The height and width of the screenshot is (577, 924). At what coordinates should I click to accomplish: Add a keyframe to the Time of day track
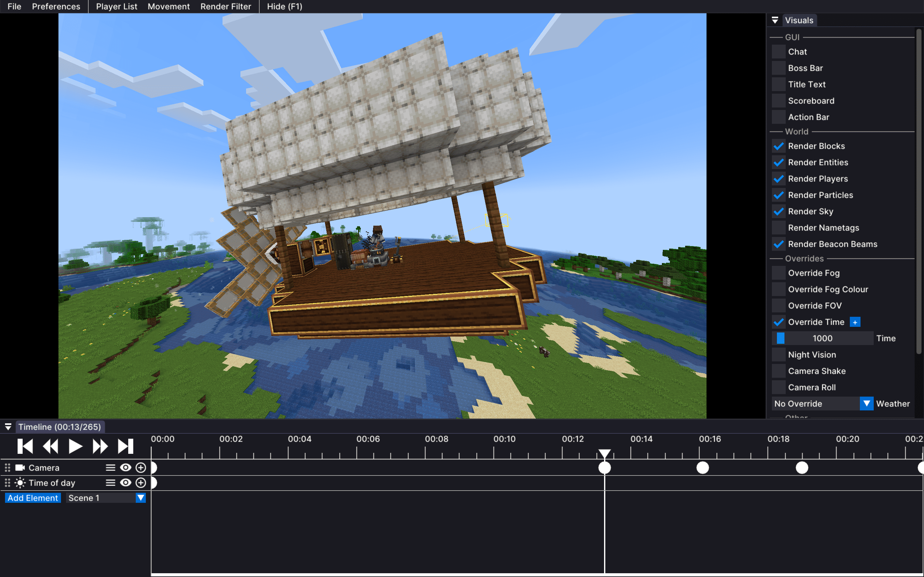(141, 483)
